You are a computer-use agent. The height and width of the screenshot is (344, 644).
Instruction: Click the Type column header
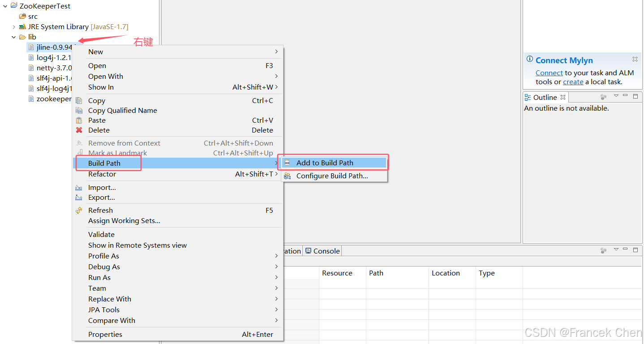pos(487,273)
